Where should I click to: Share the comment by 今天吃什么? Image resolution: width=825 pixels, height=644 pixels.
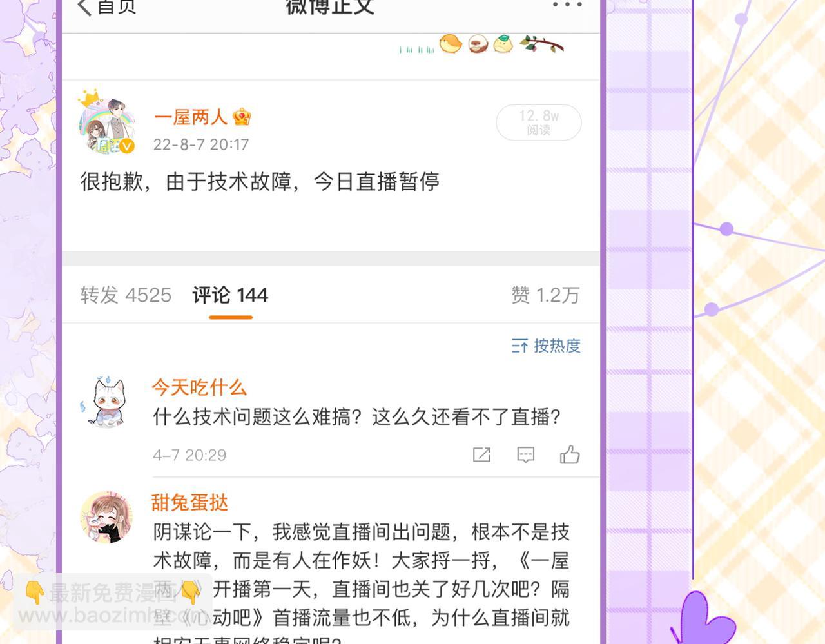tap(481, 454)
